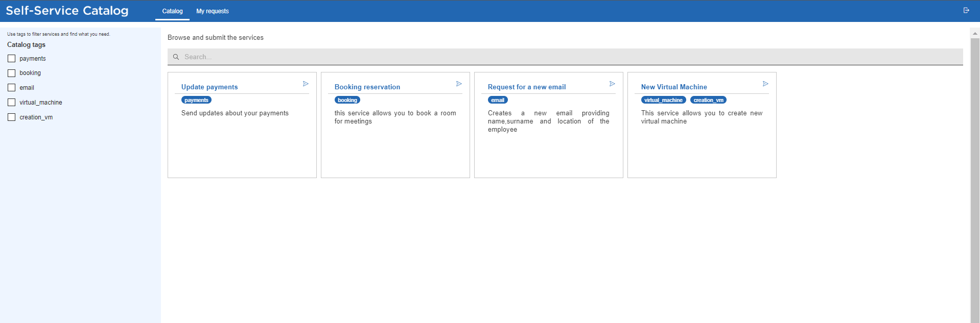Open the Update payments service title
This screenshot has height=323, width=980.
[209, 87]
